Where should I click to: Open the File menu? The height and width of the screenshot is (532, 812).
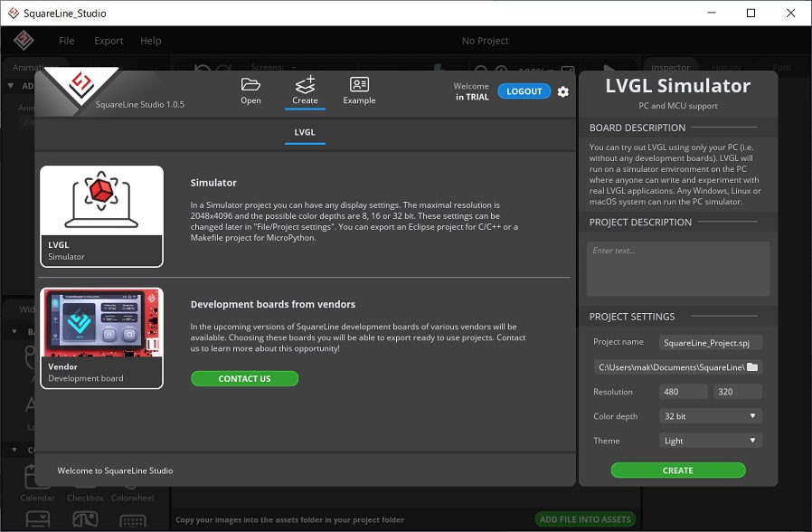(67, 41)
